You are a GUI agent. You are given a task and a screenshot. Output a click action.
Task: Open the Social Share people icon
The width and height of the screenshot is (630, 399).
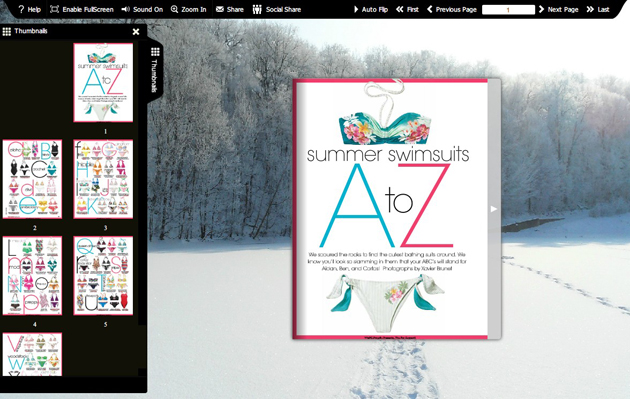point(257,9)
